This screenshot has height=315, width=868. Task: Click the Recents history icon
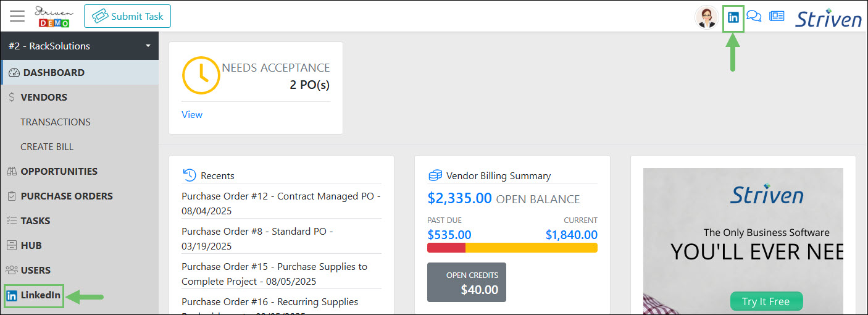pyautogui.click(x=190, y=175)
